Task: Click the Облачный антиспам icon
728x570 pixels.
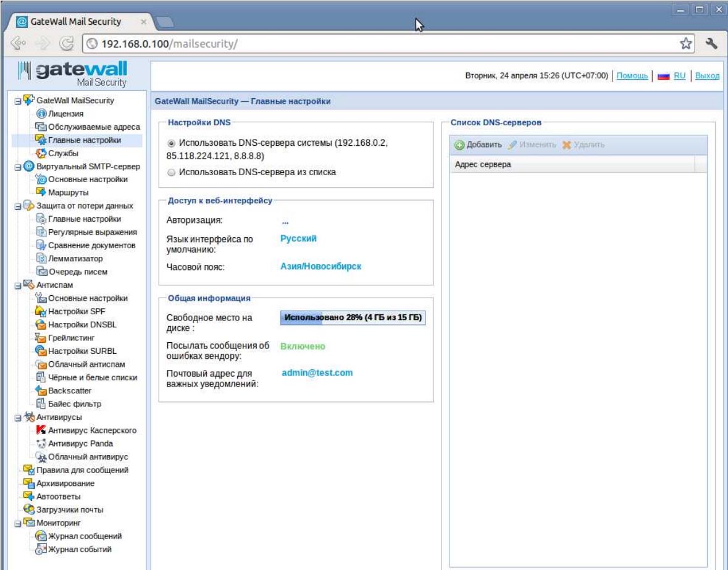Action: (41, 364)
